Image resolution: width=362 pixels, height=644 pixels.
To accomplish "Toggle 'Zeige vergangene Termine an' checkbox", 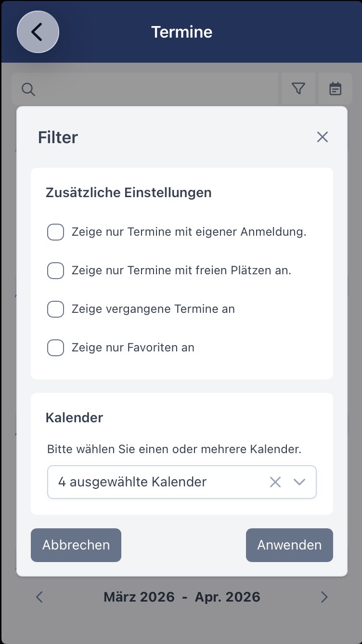I will tap(55, 309).
